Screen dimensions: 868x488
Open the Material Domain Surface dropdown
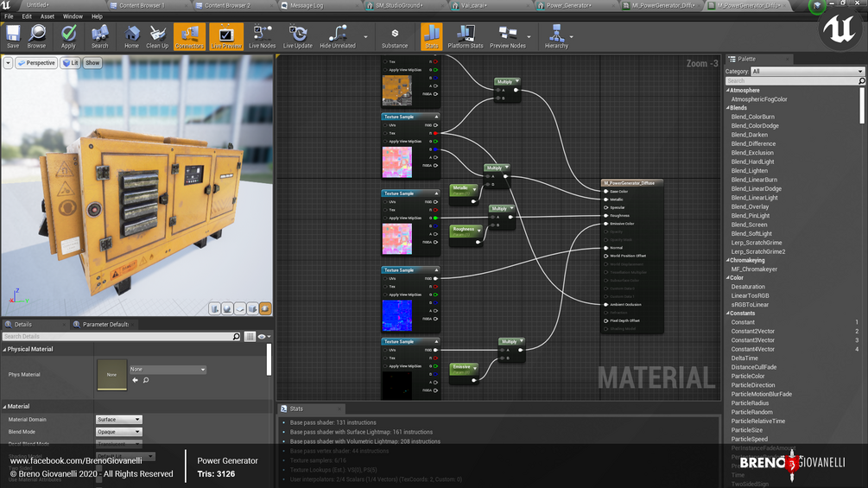(x=118, y=420)
